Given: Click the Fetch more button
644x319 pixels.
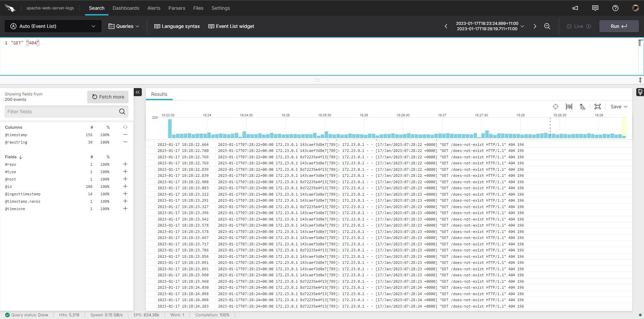Looking at the screenshot, I should (108, 97).
